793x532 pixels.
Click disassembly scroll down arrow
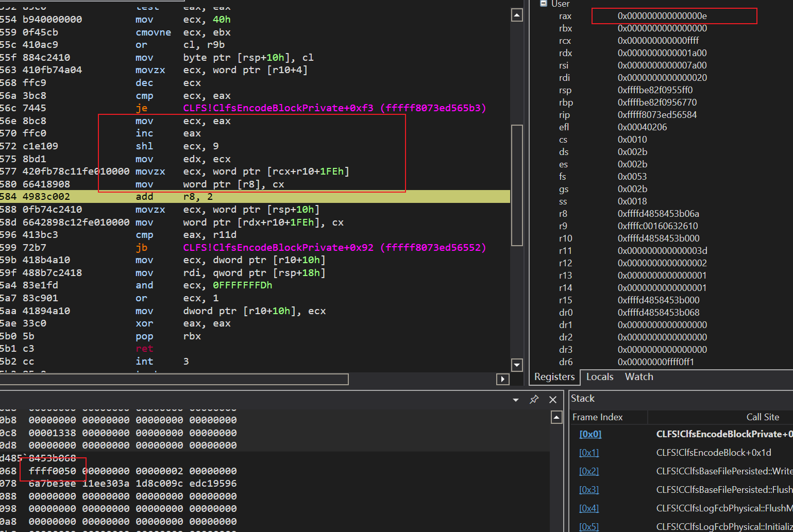coord(517,365)
